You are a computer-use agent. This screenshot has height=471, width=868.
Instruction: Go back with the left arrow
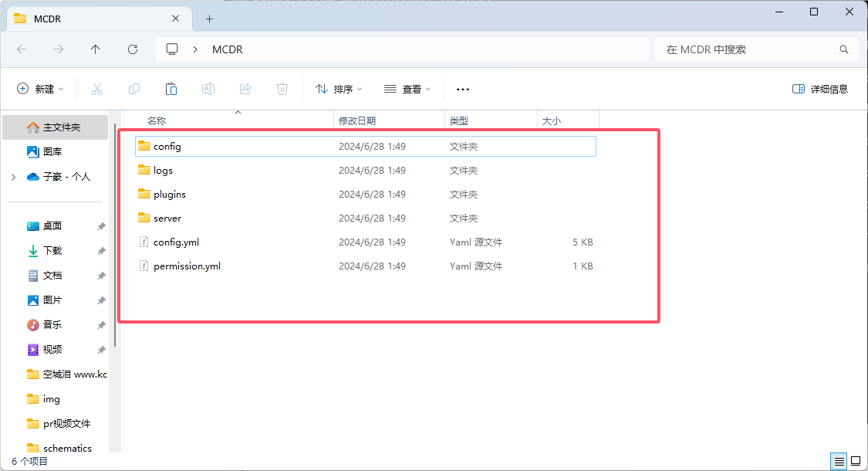[x=22, y=49]
